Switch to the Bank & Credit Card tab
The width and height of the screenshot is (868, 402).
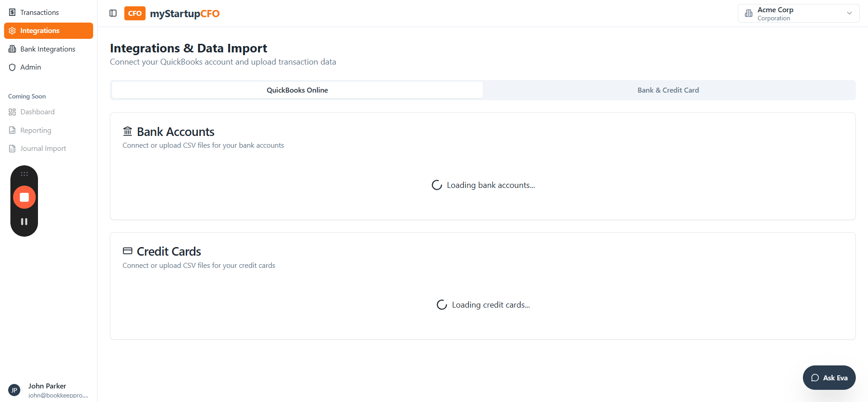(668, 90)
